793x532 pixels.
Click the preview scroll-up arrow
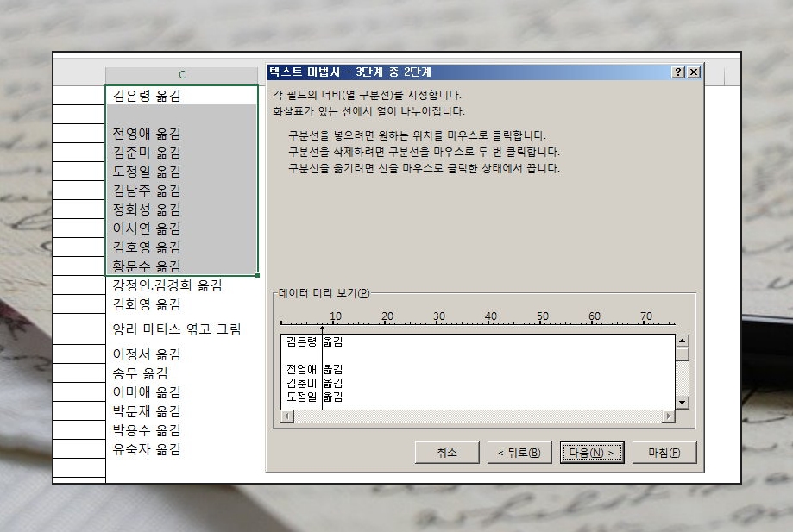point(682,341)
